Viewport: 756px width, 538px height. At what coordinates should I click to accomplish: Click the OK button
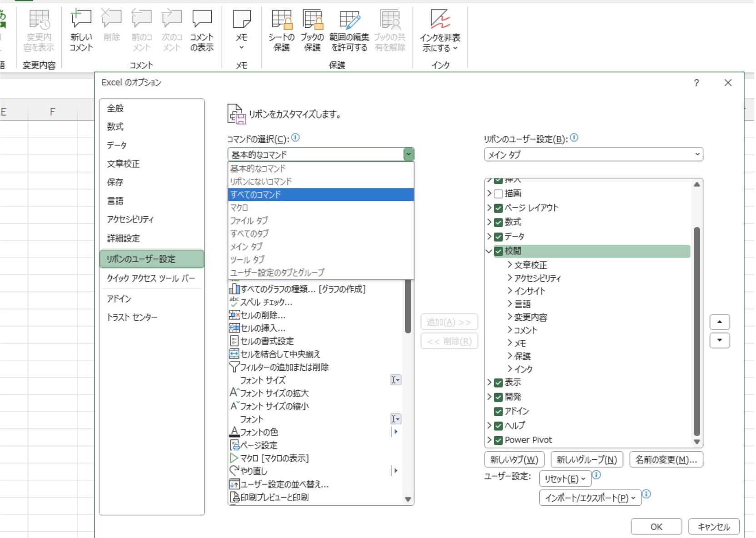click(656, 527)
